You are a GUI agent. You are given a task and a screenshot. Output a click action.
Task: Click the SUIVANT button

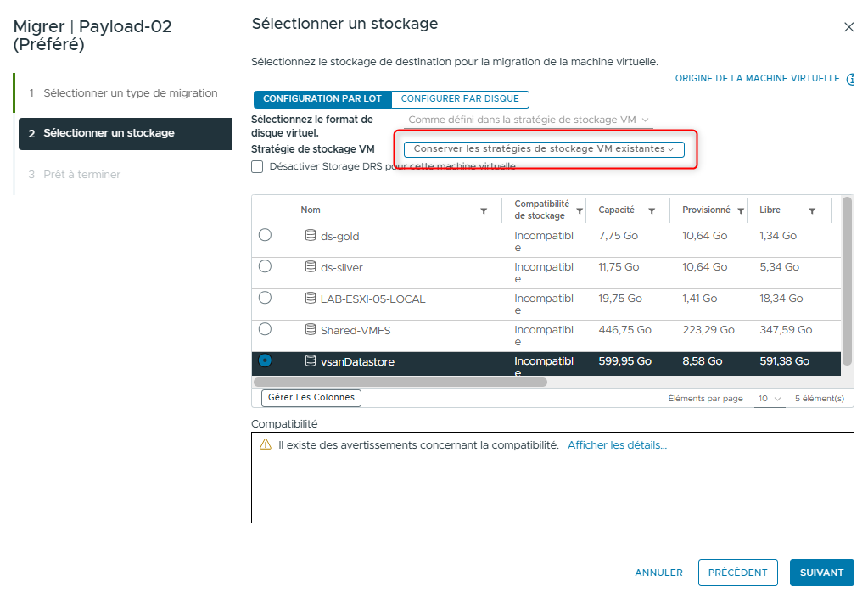pos(820,573)
